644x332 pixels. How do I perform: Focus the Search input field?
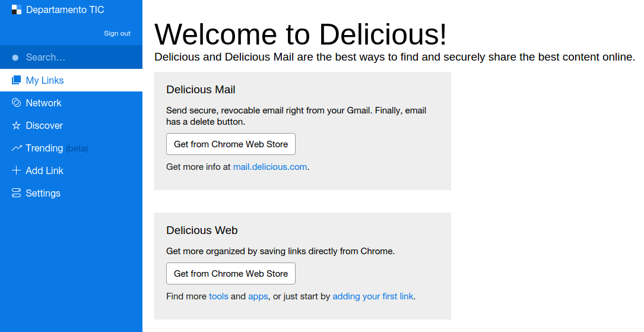(x=77, y=58)
